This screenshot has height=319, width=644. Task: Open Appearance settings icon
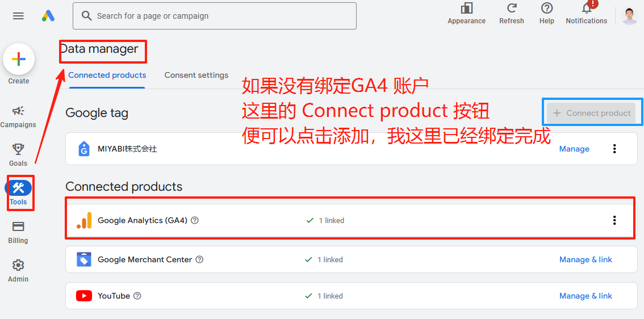[466, 9]
